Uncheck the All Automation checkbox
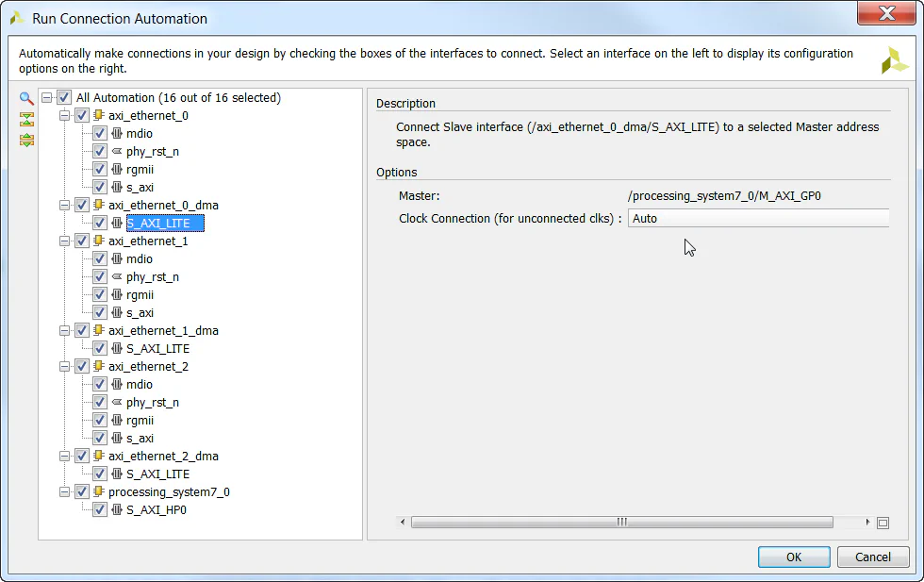The image size is (924, 582). [x=64, y=96]
